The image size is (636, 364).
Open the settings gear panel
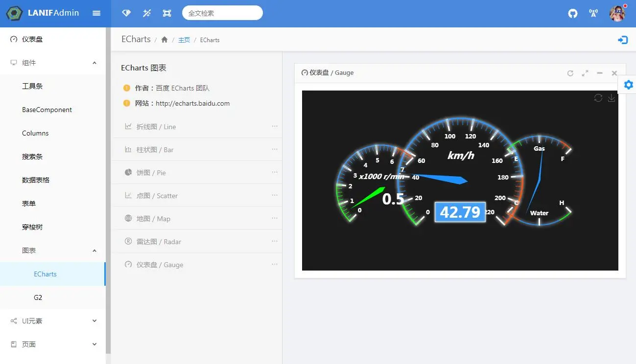[x=629, y=85]
